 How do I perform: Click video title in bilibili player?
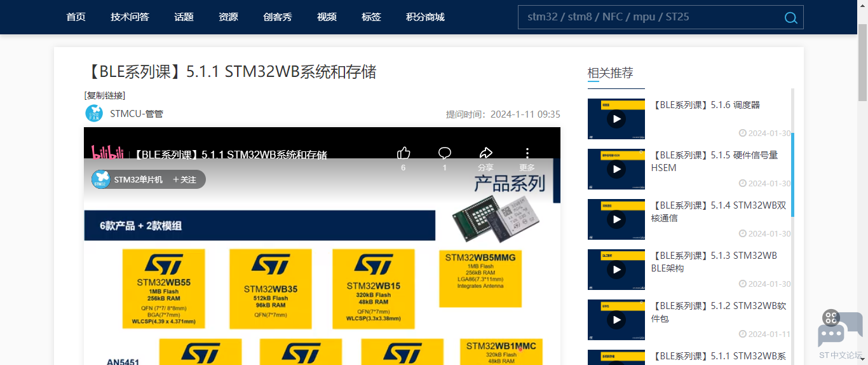click(231, 155)
